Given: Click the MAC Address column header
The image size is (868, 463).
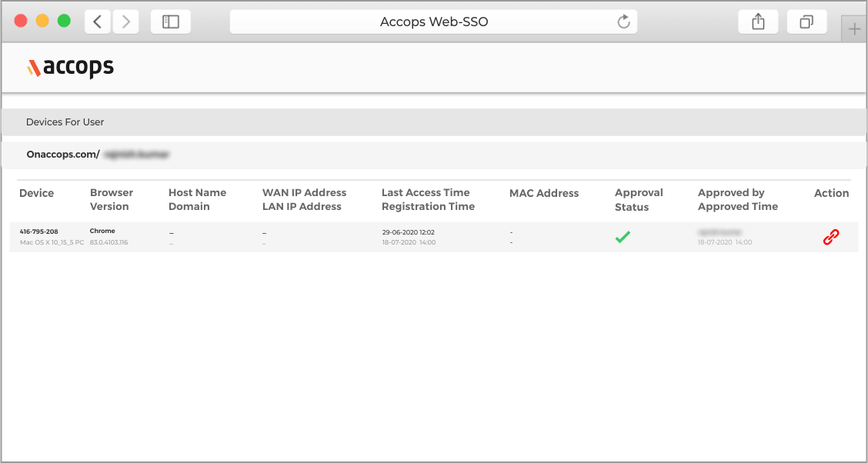Looking at the screenshot, I should pos(544,193).
